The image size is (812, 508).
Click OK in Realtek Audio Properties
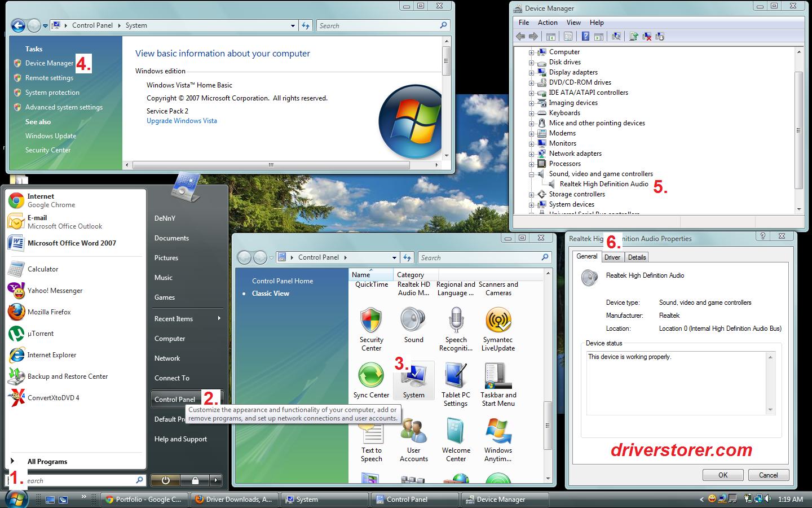coord(723,475)
